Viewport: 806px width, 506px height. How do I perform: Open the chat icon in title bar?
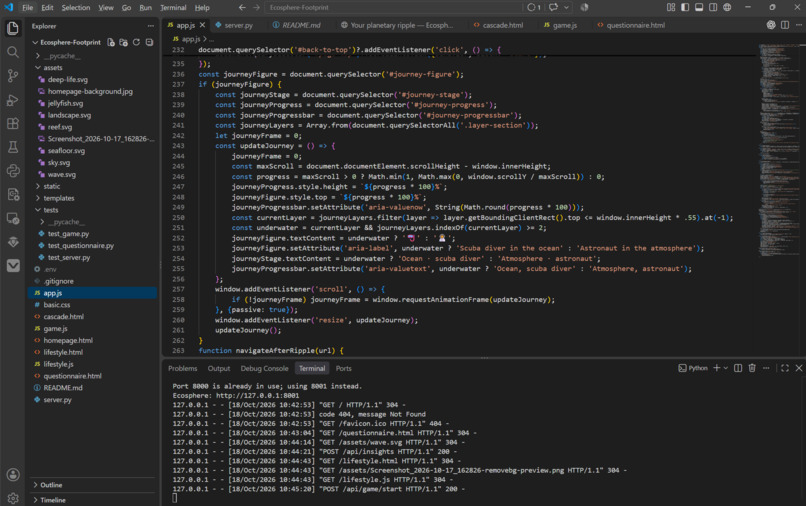[553, 7]
